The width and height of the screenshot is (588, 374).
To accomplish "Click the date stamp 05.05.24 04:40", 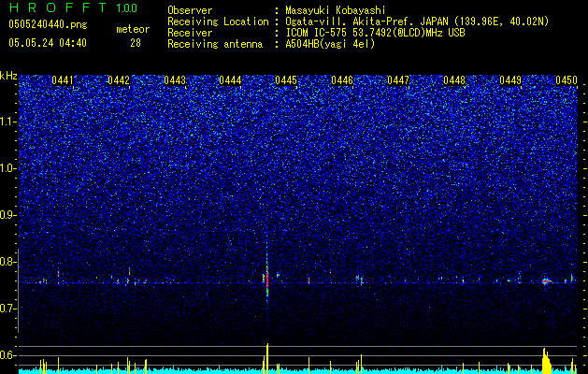I will click(x=48, y=43).
